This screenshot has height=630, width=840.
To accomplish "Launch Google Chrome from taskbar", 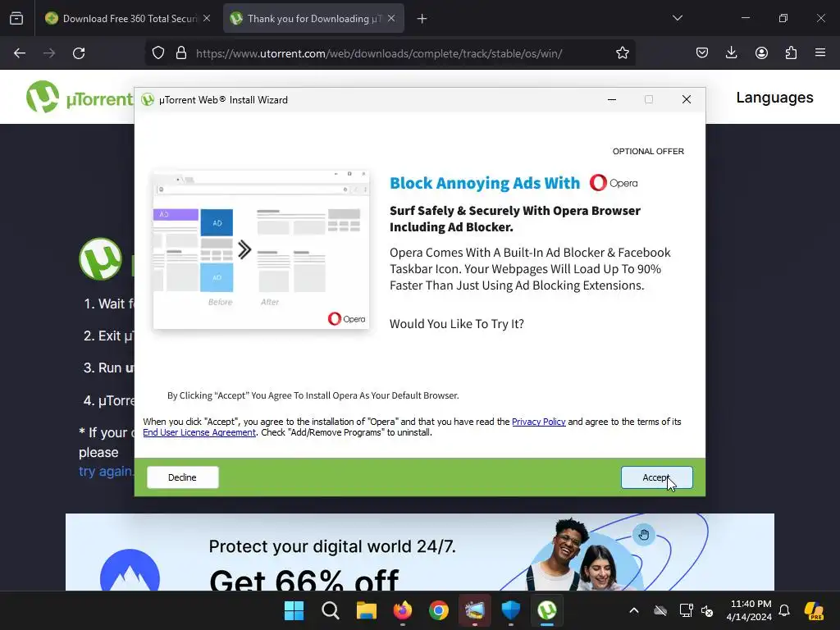I will pyautogui.click(x=439, y=610).
